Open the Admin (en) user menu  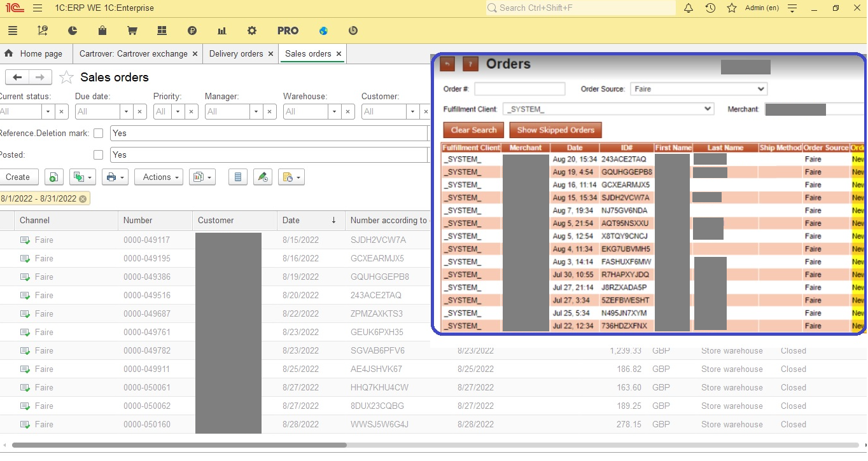pyautogui.click(x=762, y=8)
